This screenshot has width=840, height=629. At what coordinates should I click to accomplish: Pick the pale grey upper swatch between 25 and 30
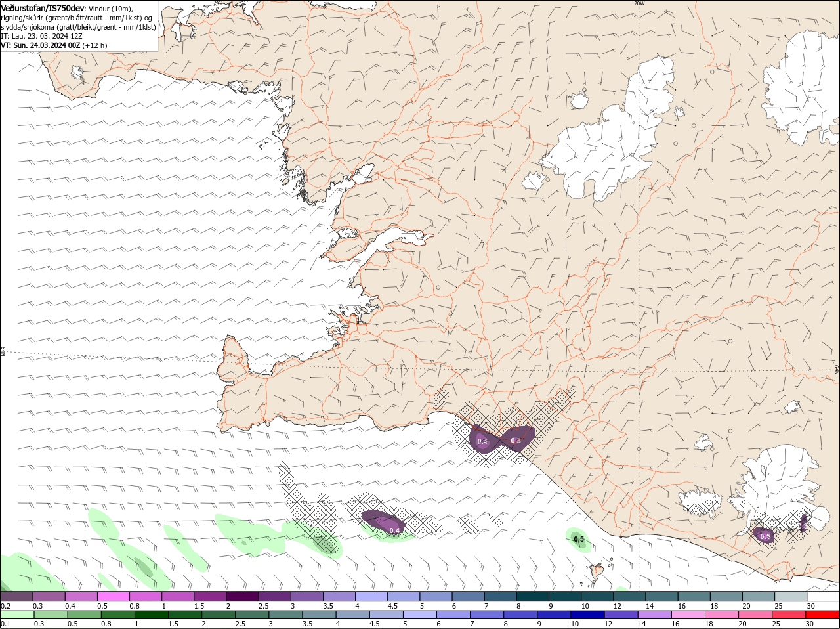[x=791, y=596]
